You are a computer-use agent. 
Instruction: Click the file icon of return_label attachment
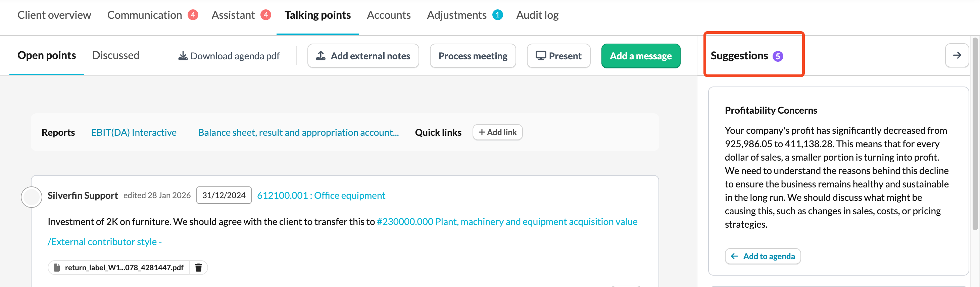click(57, 268)
